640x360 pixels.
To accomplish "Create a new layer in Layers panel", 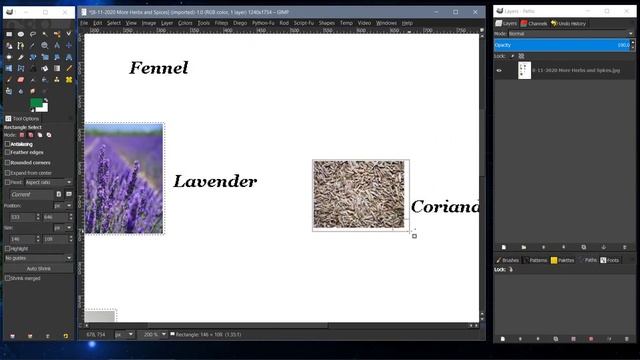I will pos(504,247).
